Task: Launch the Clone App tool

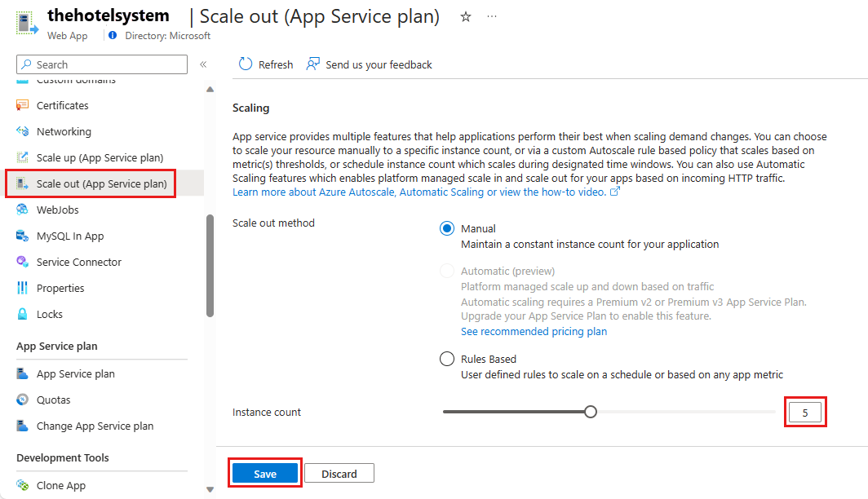Action: (x=60, y=485)
